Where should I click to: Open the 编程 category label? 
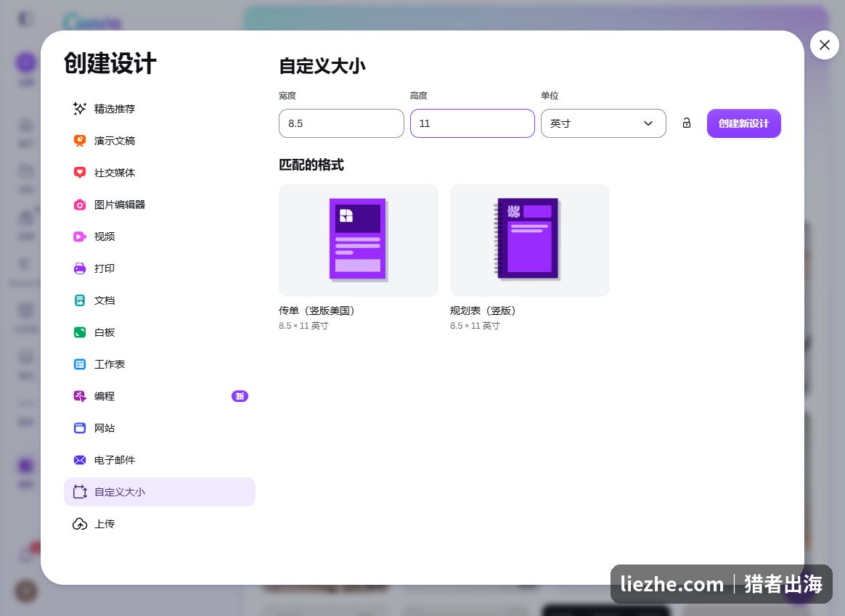[105, 396]
